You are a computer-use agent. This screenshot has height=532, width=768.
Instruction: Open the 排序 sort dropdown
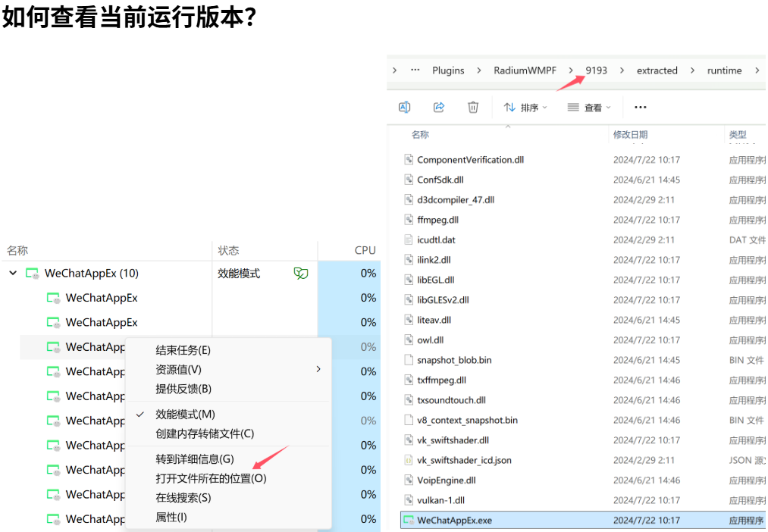525,108
